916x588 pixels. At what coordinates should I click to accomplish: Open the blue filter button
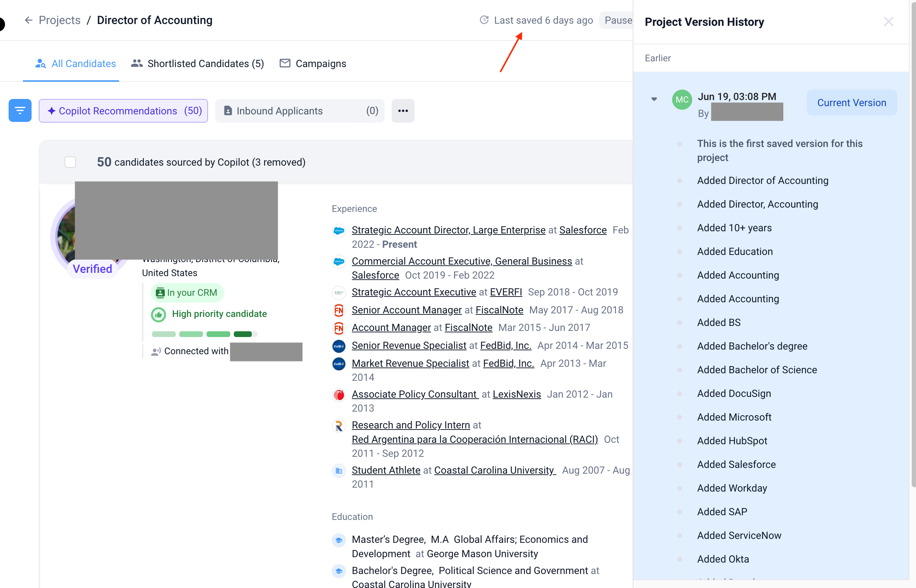click(x=20, y=111)
